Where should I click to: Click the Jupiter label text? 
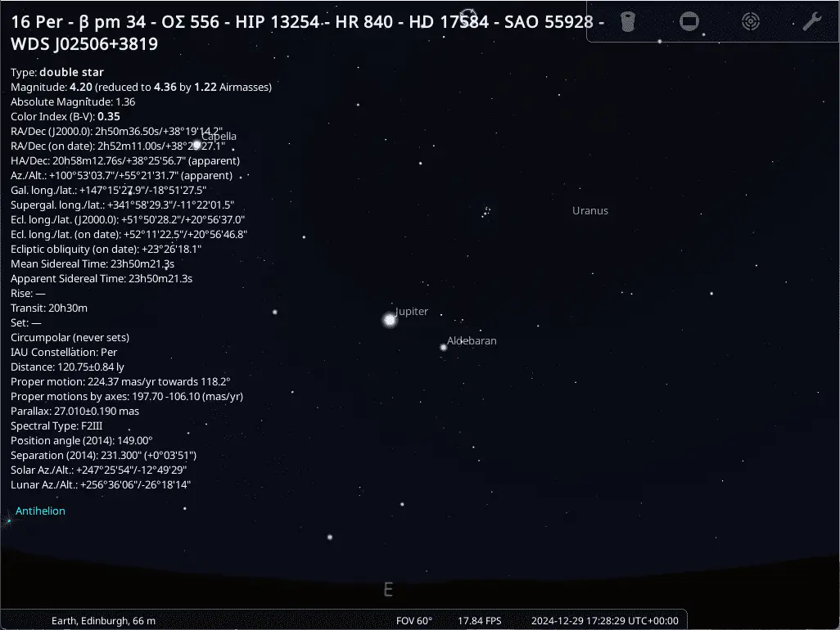click(x=412, y=312)
